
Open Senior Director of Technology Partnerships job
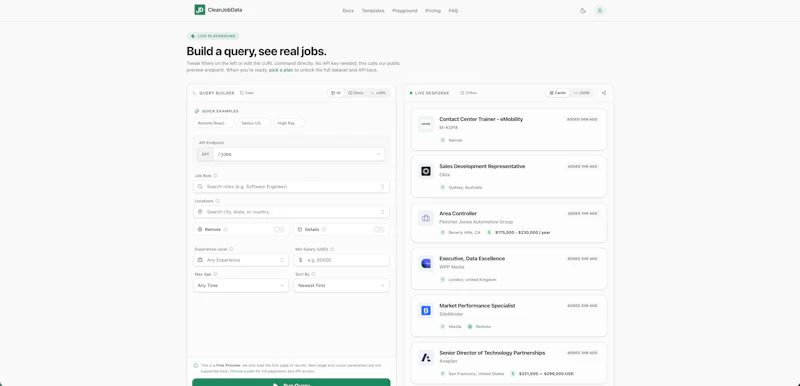tap(492, 353)
